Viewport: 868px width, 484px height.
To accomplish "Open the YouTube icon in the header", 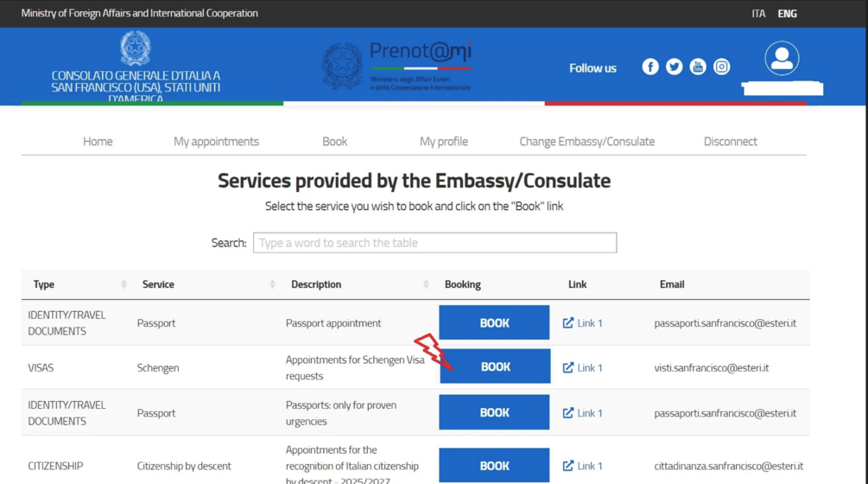I will click(x=698, y=67).
